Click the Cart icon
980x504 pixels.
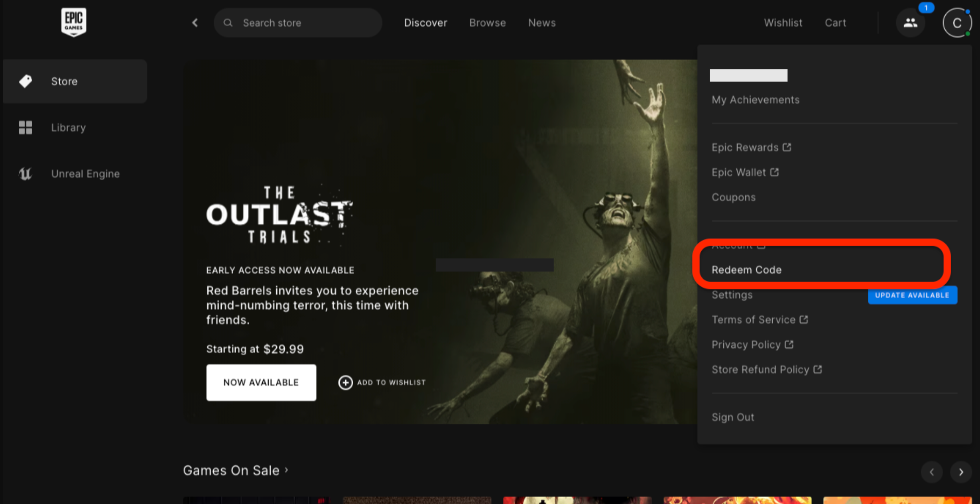coord(835,22)
